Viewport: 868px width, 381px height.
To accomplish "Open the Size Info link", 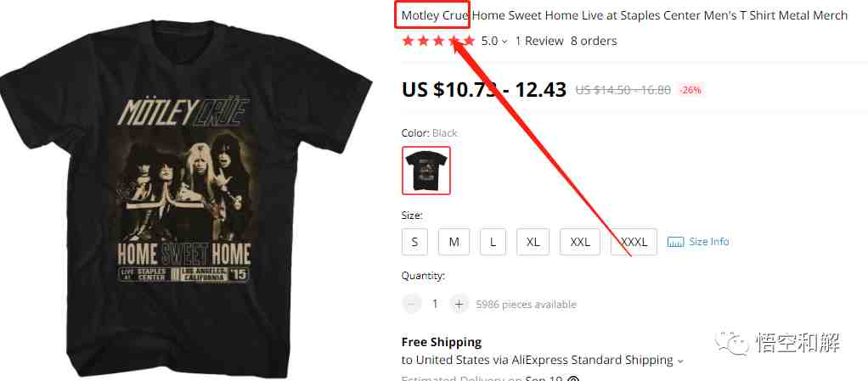I will [x=708, y=242].
